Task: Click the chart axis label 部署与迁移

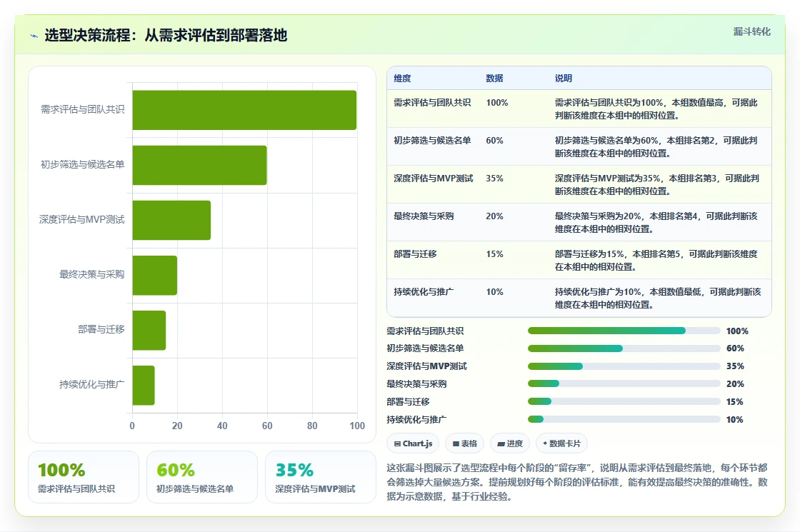Action: pos(101,329)
